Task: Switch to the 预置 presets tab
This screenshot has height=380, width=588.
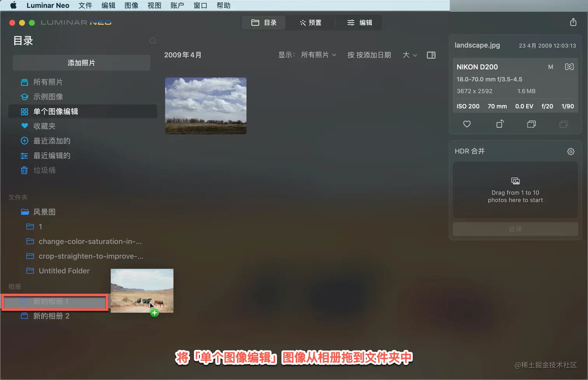Action: tap(311, 23)
